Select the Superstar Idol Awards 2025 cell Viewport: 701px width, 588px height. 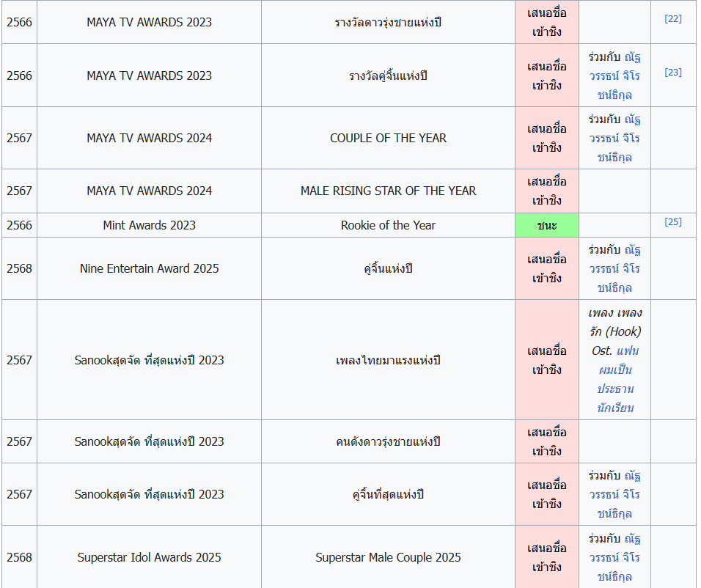(150, 558)
